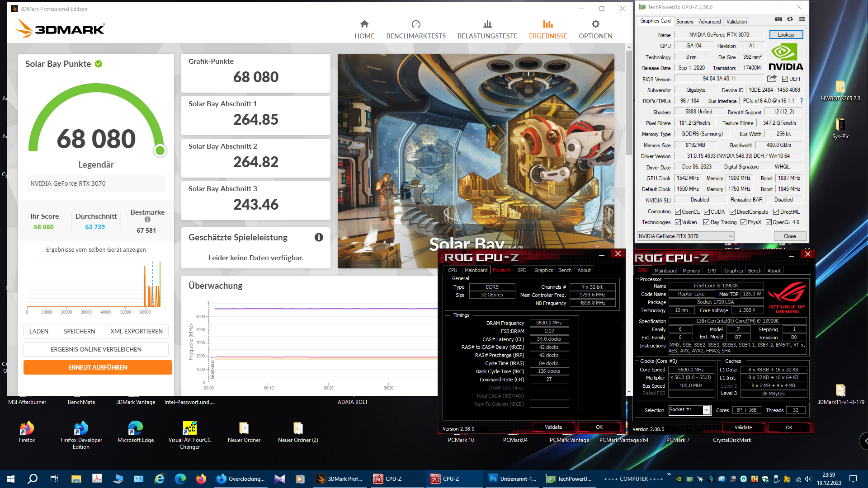This screenshot has height=488, width=868.
Task: Click the volume speaker tray icon
Action: [808, 479]
